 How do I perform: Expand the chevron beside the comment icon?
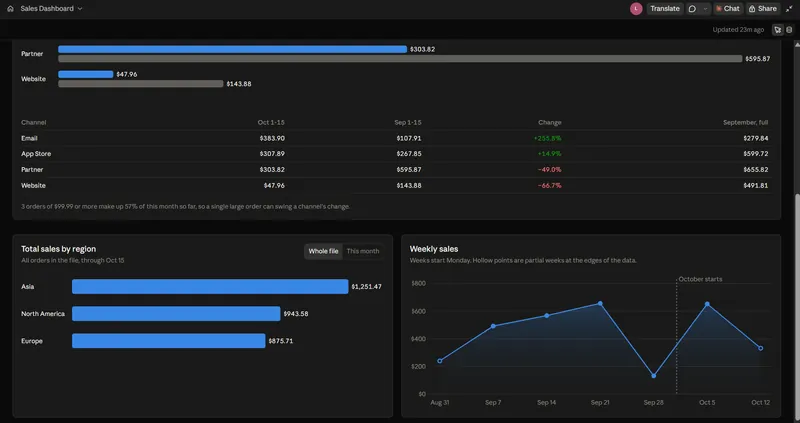coord(706,9)
